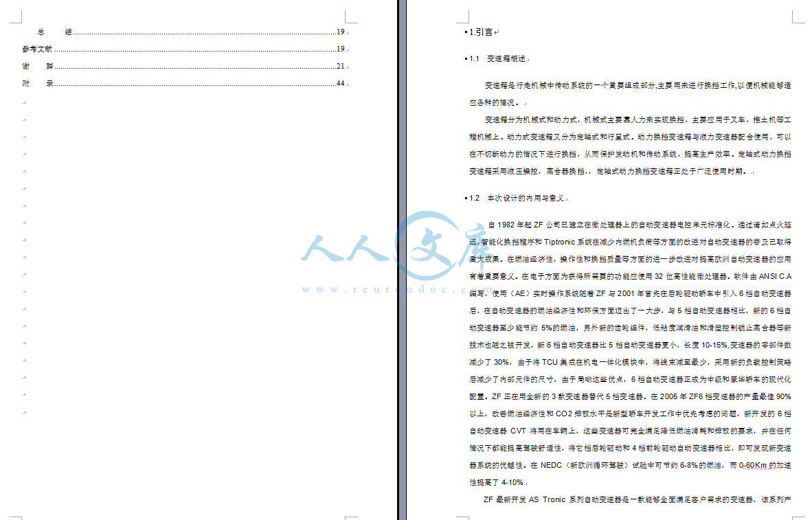
Task: Click the line starting '以上，改善燃油经济性和 CO2'
Action: (630, 414)
